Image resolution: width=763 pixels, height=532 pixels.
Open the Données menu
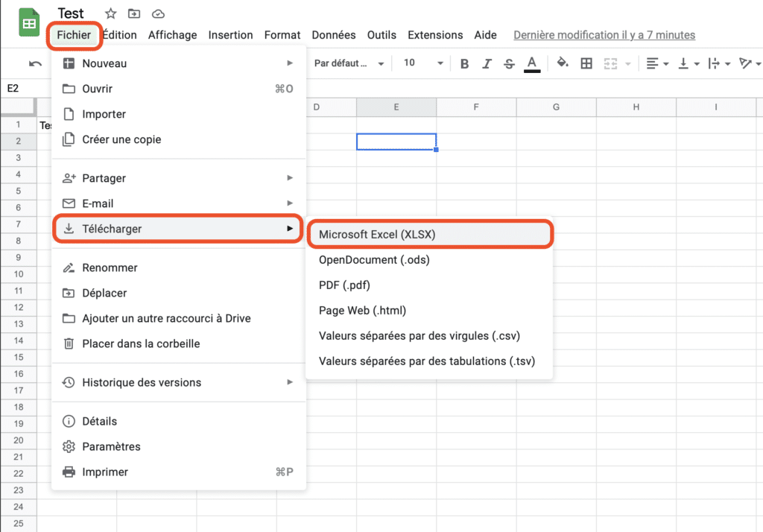pos(334,35)
